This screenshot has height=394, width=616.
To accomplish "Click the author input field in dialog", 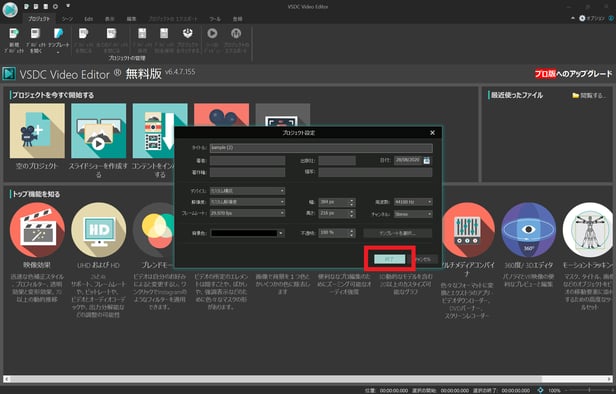I will pyautogui.click(x=248, y=160).
